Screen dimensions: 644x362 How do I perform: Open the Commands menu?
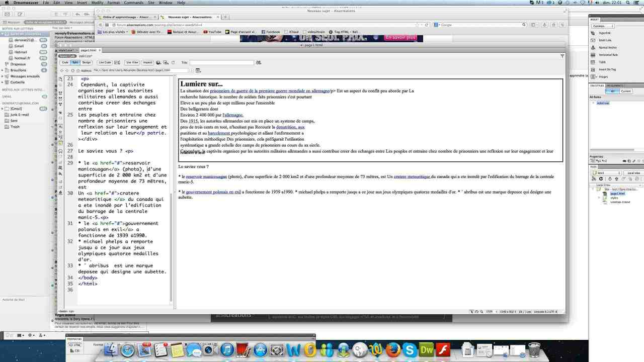tap(133, 3)
